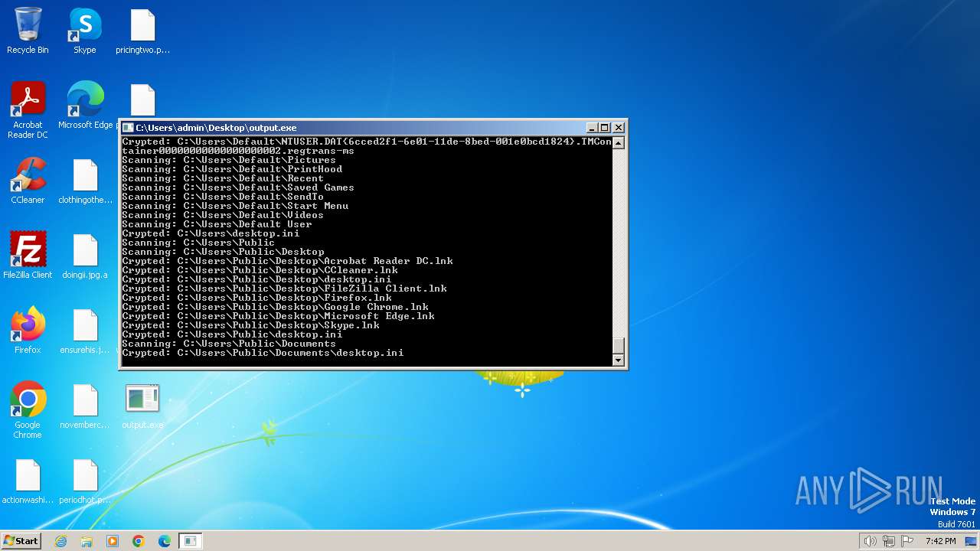
Task: Select the actionwashi... file icon
Action: [x=28, y=481]
